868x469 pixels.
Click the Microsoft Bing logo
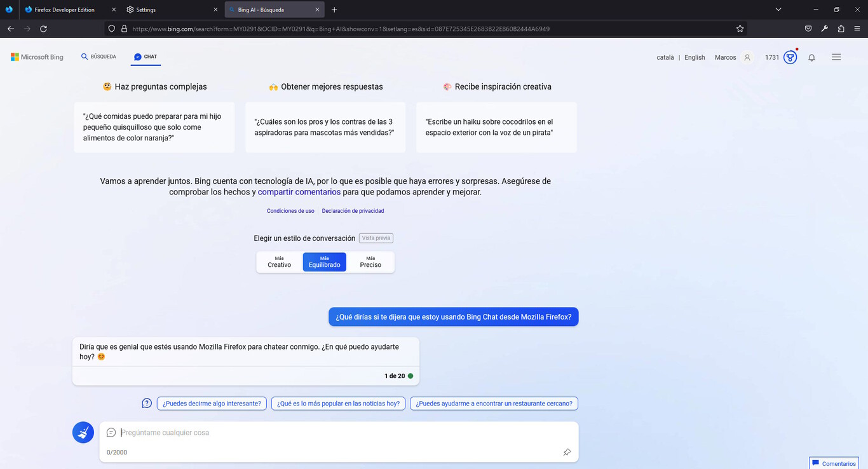[36, 57]
